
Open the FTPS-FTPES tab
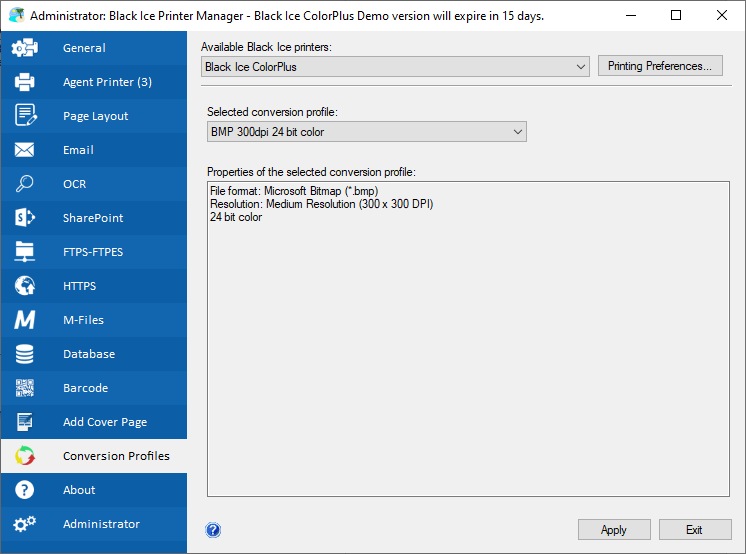[x=93, y=252]
